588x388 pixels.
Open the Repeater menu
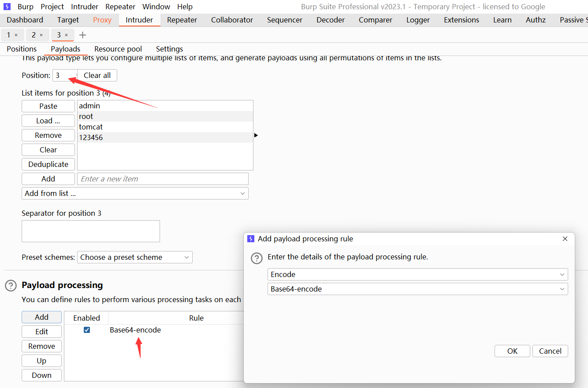(x=120, y=7)
